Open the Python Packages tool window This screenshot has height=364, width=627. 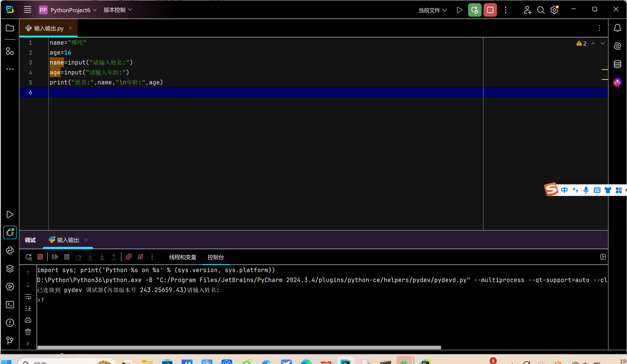(10, 269)
